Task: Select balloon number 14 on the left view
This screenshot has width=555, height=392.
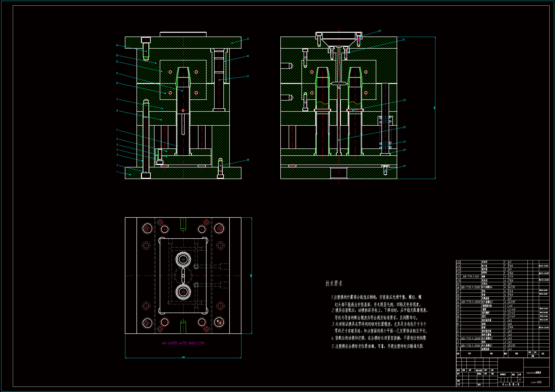Action: tap(117, 45)
